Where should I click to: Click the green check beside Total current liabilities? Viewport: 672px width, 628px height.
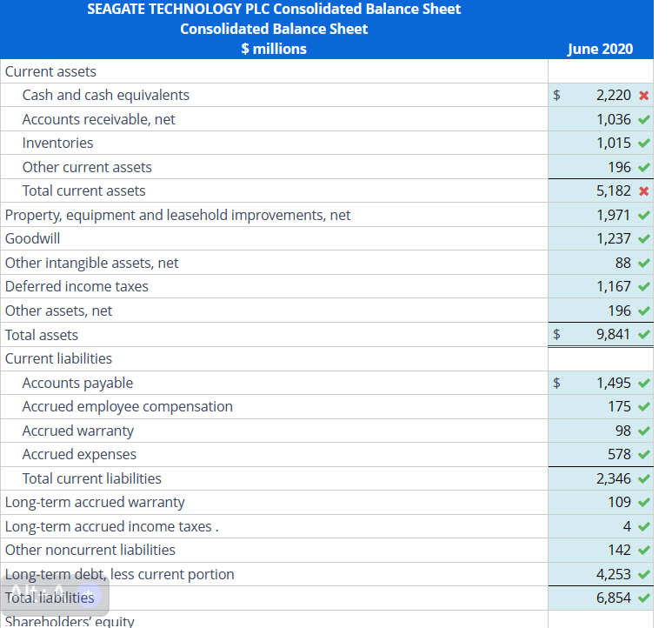[x=643, y=478]
